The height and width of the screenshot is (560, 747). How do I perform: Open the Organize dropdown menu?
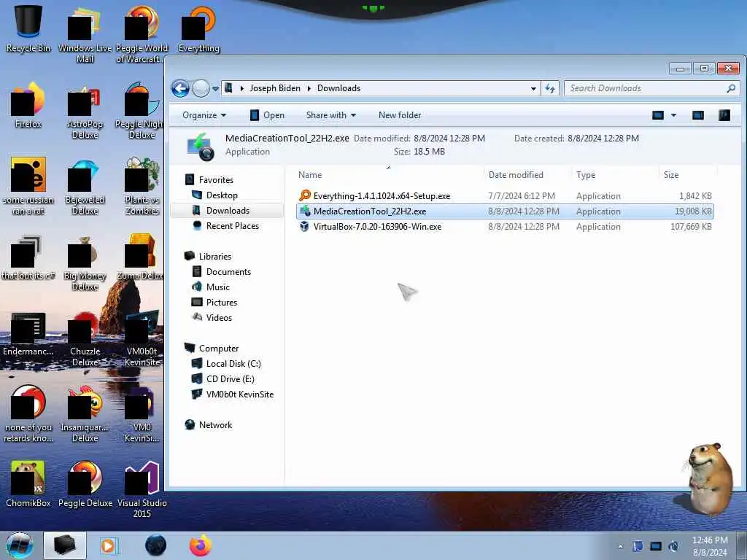pyautogui.click(x=204, y=115)
